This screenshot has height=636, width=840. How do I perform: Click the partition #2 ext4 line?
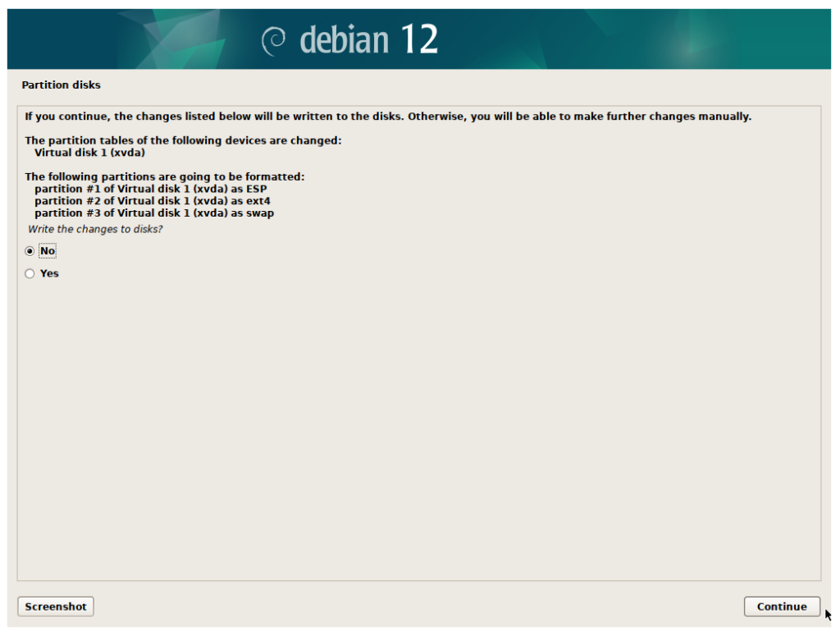pyautogui.click(x=152, y=201)
